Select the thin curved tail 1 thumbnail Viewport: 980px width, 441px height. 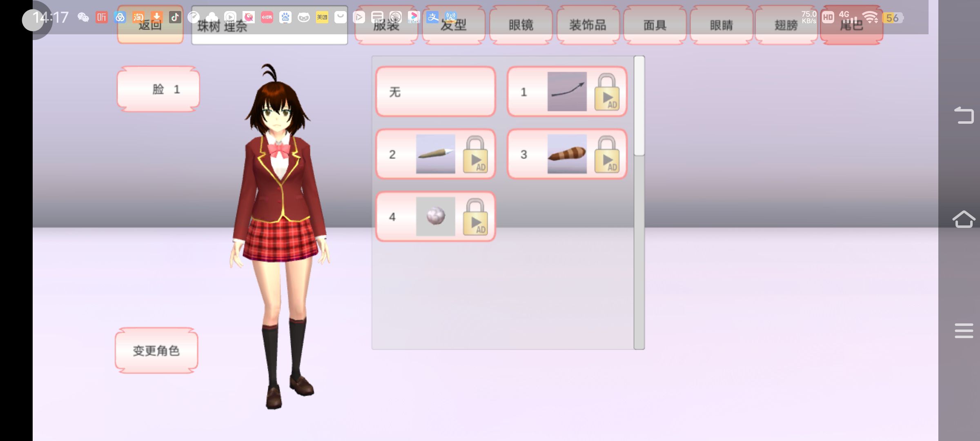567,92
